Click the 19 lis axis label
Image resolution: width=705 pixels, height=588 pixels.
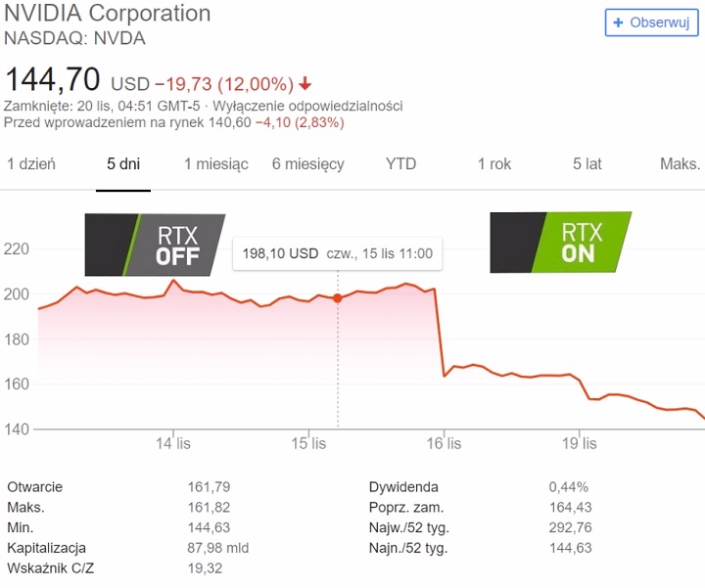(580, 443)
